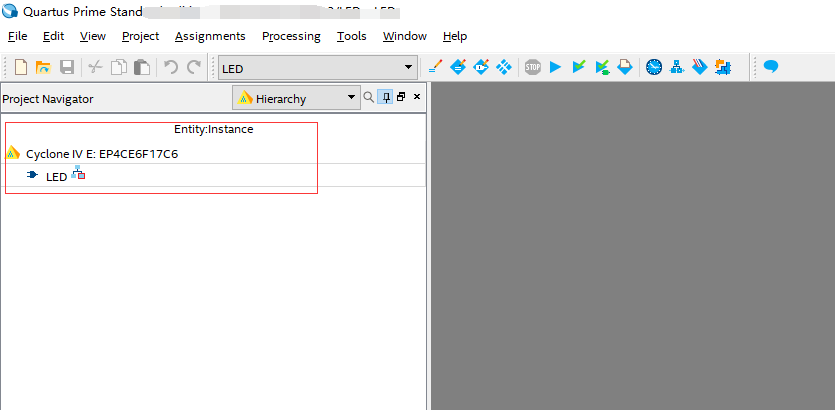The height and width of the screenshot is (410, 835).
Task: Open the Timing Analyzer clock icon
Action: [654, 67]
